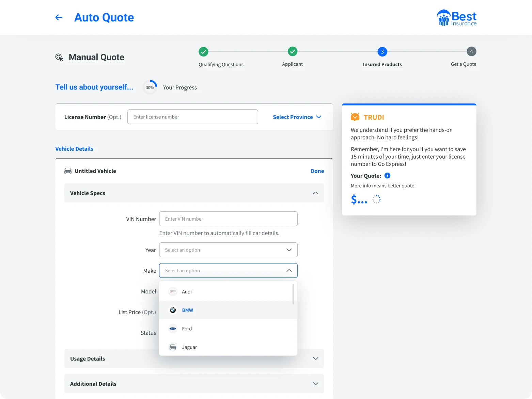
Task: Choose Ford from the Make list
Action: [228, 329]
